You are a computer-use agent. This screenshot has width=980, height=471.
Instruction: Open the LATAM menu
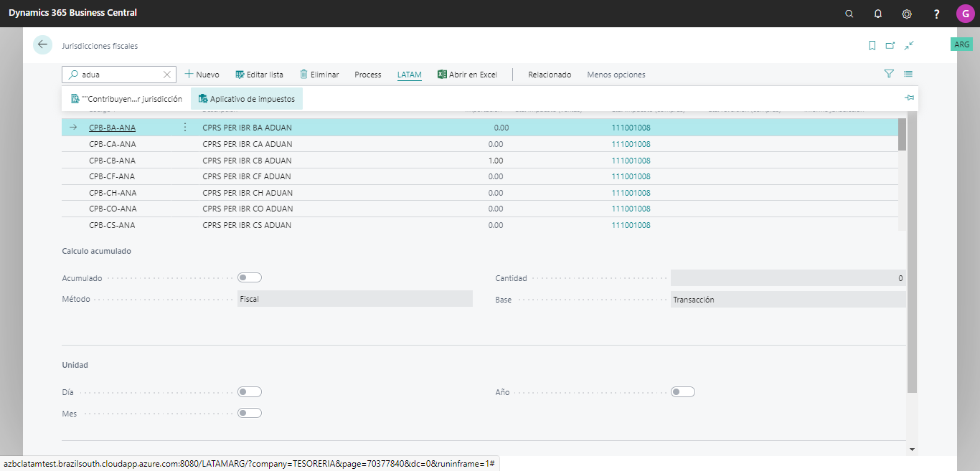410,75
